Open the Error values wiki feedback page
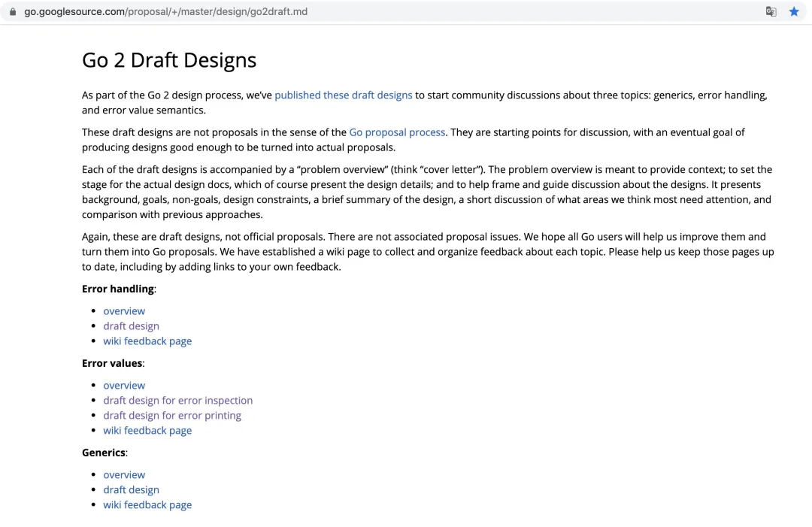 click(147, 431)
